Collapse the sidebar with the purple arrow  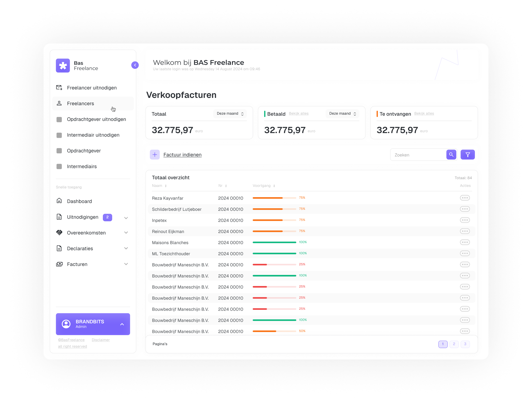[x=135, y=65]
